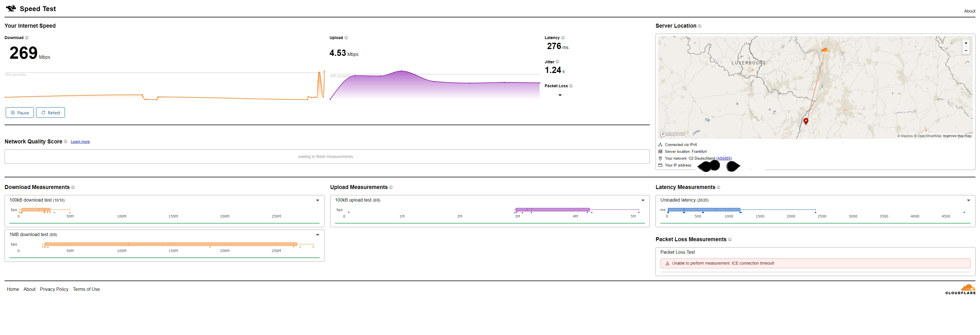The image size is (980, 335).
Task: Click the Latency info icon
Action: 563,38
